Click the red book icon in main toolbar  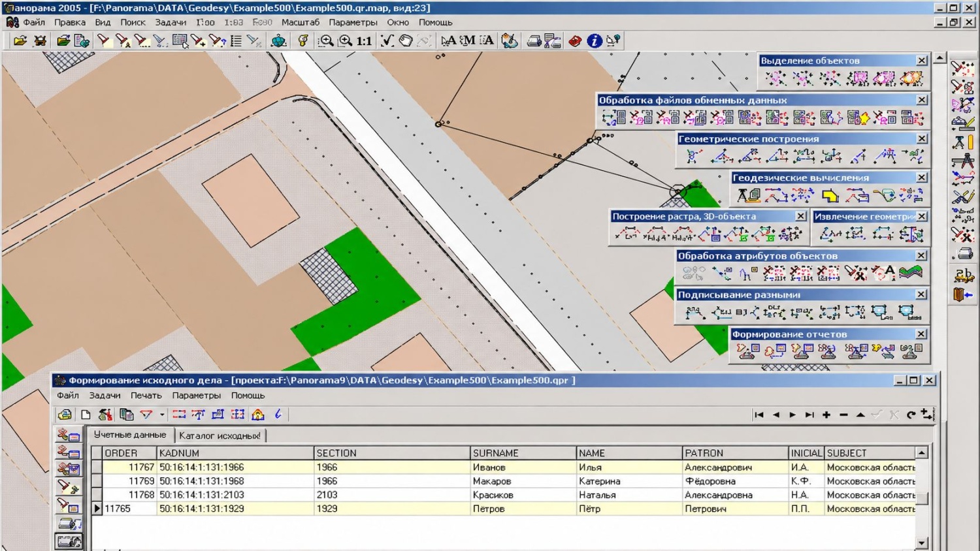574,40
